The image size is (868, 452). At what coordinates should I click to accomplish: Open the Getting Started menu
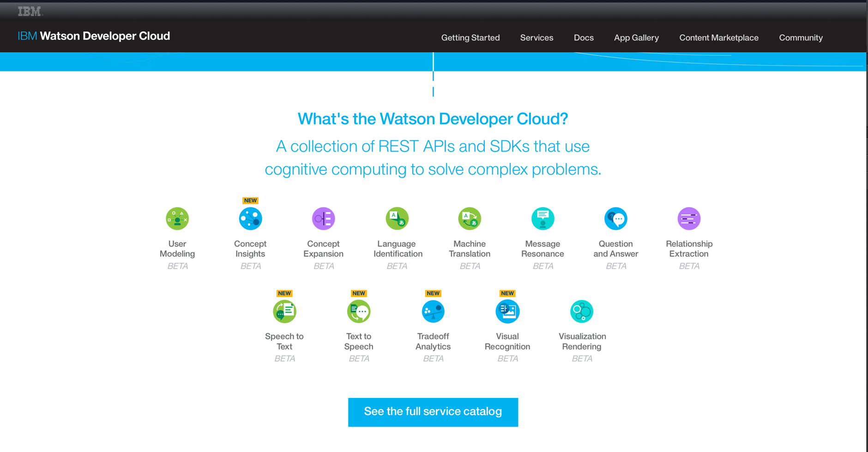click(x=470, y=38)
